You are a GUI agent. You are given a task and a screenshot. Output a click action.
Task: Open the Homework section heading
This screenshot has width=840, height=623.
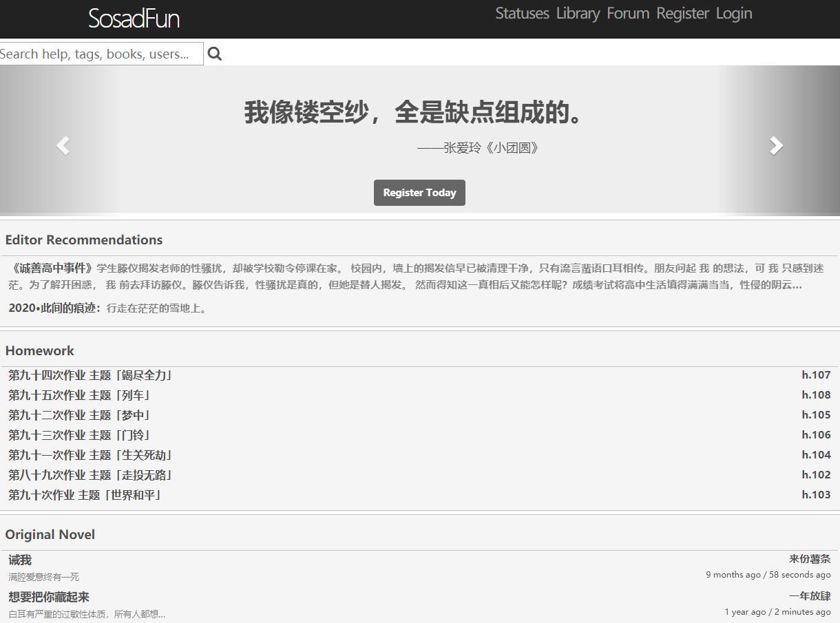point(39,350)
